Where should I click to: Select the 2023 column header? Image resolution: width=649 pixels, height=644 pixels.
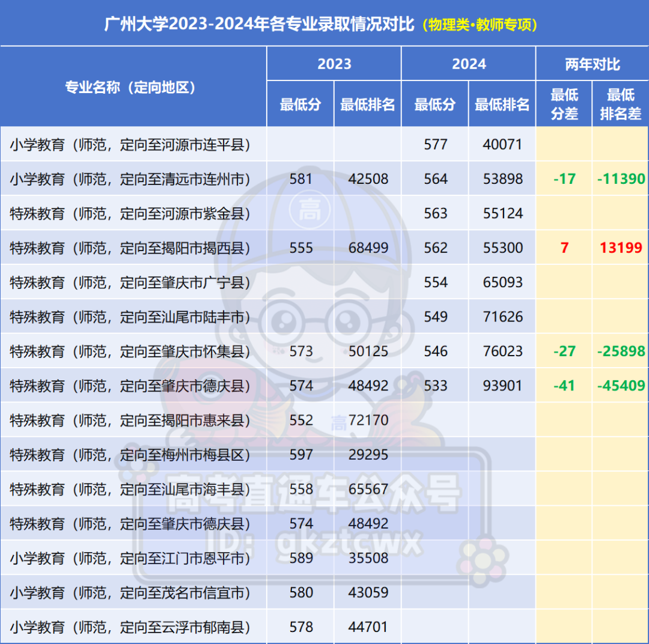tap(334, 64)
